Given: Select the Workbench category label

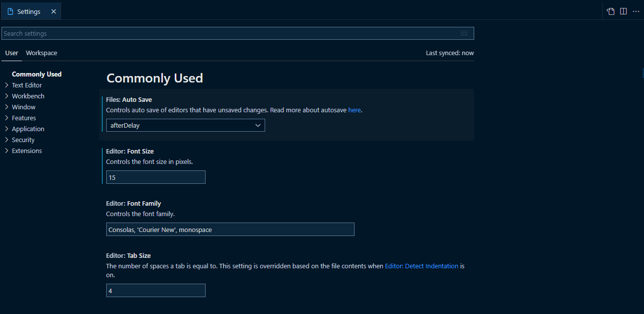Looking at the screenshot, I should [x=28, y=96].
